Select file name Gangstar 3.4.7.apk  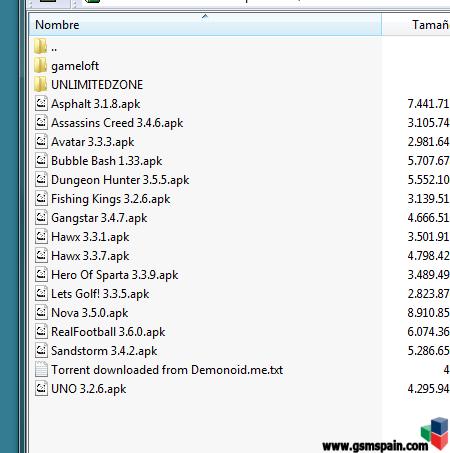point(99,218)
